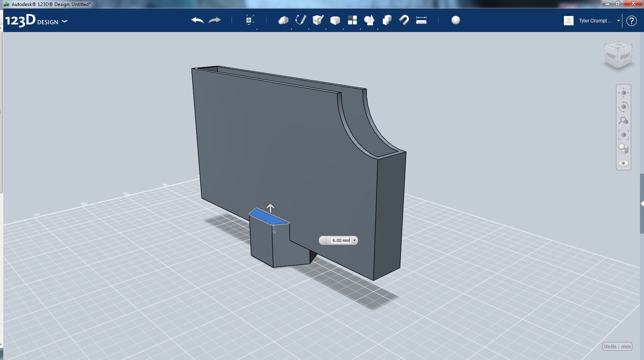Click the RIGHT face of the view cube
Image resolution: width=644 pixels, height=360 pixels.
[x=625, y=56]
